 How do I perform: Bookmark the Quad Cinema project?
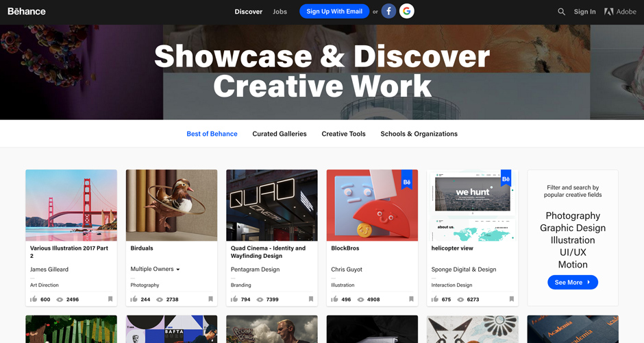tap(311, 299)
